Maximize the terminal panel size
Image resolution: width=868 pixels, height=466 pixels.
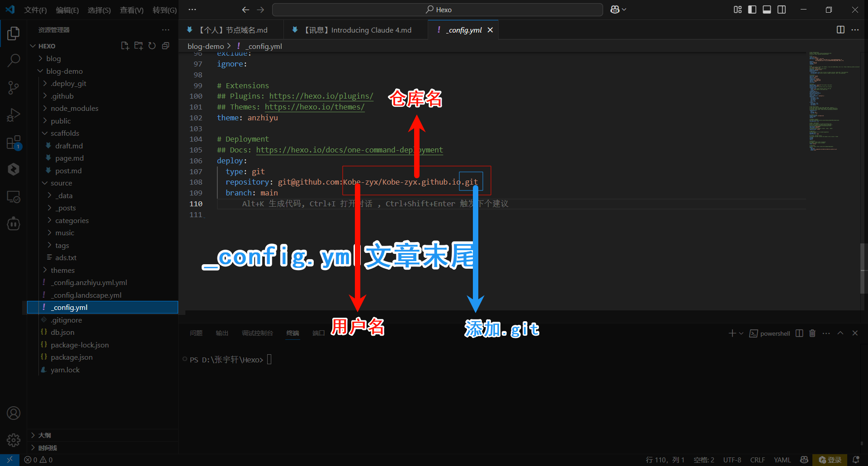pyautogui.click(x=840, y=333)
